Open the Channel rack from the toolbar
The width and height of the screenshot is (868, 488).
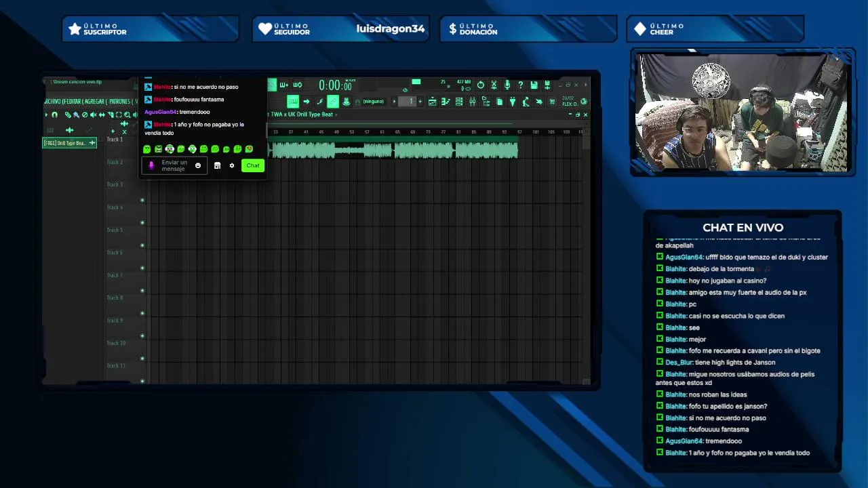459,101
